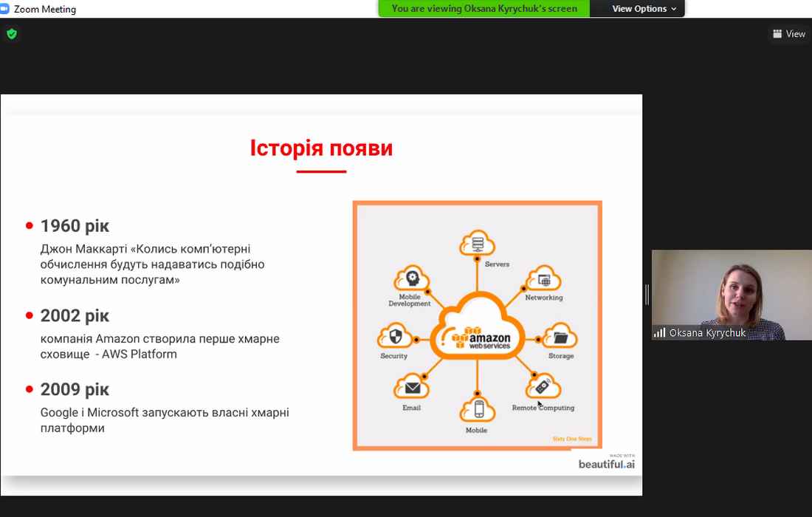The image size is (812, 517).
Task: Click the Storage folder cloud icon
Action: point(560,338)
